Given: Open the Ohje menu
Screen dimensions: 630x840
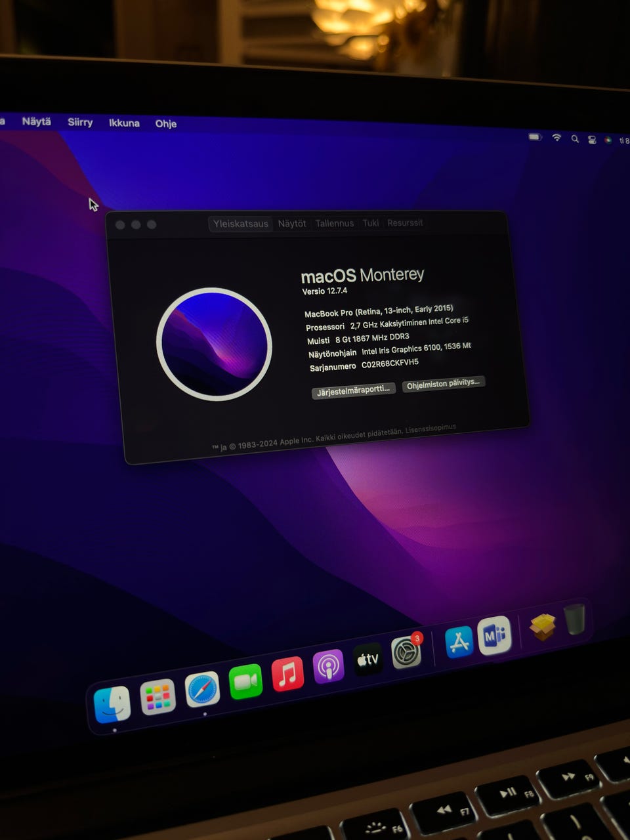Looking at the screenshot, I should (166, 123).
